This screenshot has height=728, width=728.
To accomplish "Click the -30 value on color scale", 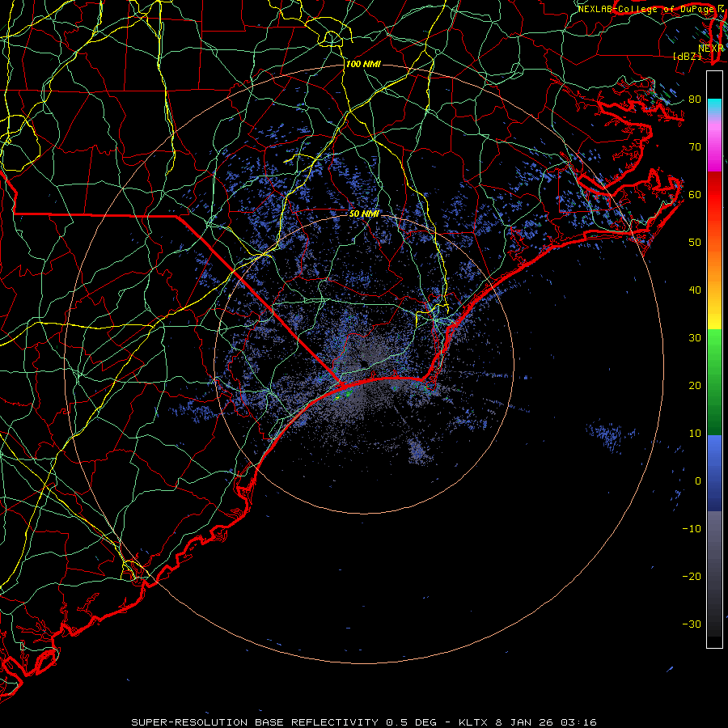I will point(692,624).
